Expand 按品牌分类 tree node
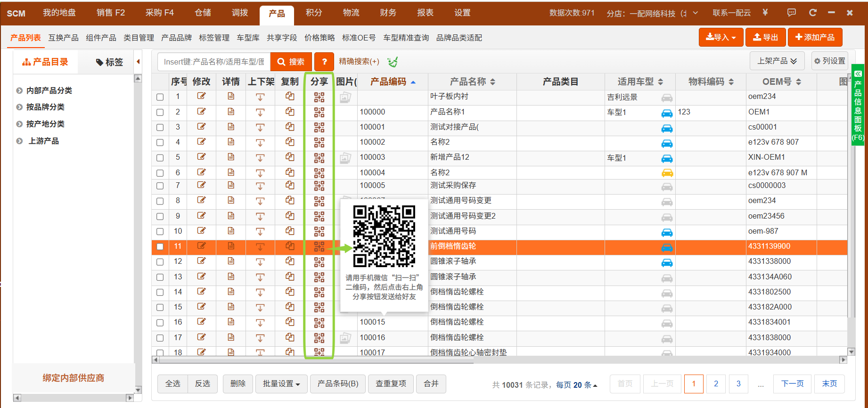Image resolution: width=868 pixels, height=408 pixels. coord(19,107)
